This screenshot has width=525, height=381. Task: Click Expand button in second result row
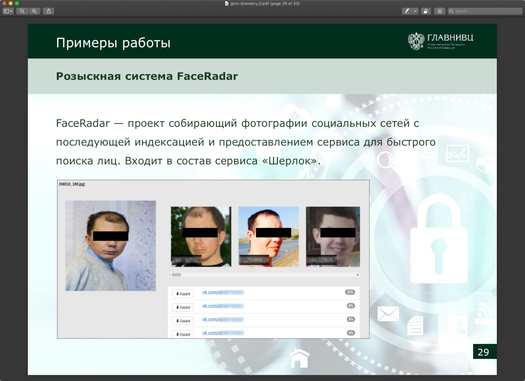(183, 307)
